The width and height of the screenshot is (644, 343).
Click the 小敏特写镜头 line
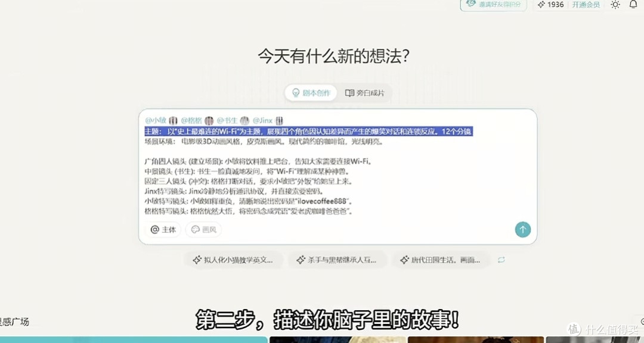tap(249, 201)
